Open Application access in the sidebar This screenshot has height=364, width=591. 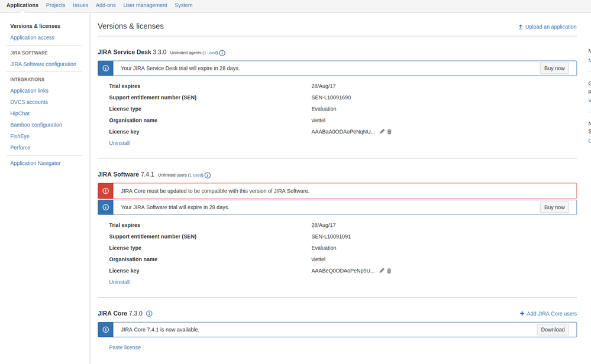click(x=32, y=37)
